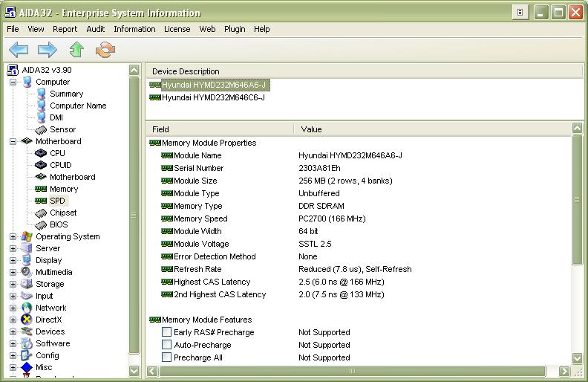
Task: Click the tree panel vertical scrollbar thumb
Action: coord(134,215)
